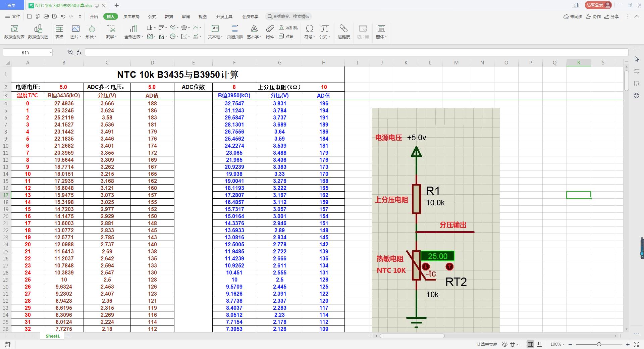
Task: Open the 文件 file menu
Action: 13,16
